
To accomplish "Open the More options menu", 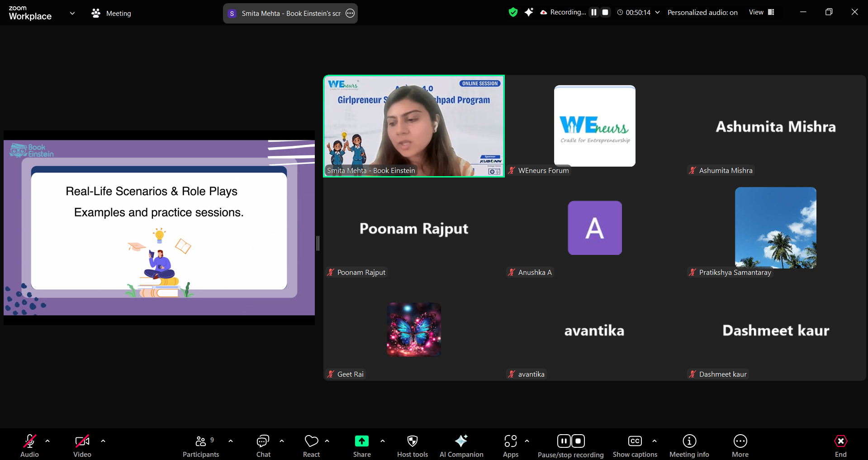I will click(x=740, y=446).
